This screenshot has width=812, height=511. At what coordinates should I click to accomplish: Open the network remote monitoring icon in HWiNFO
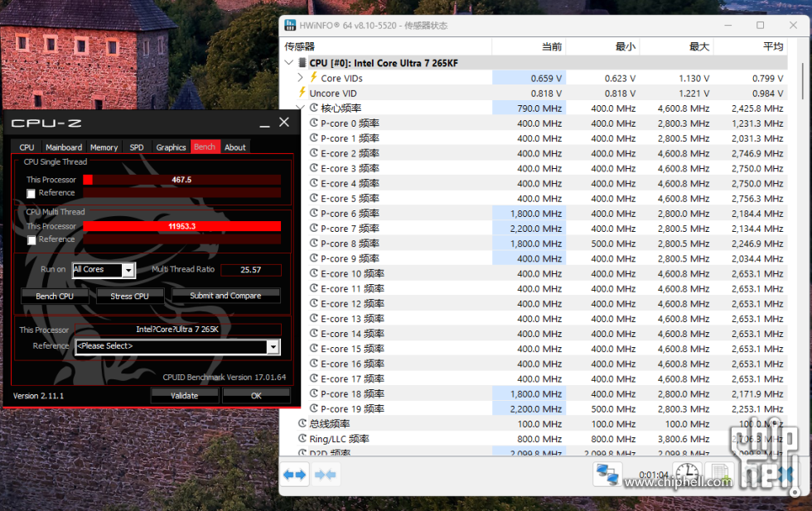607,475
